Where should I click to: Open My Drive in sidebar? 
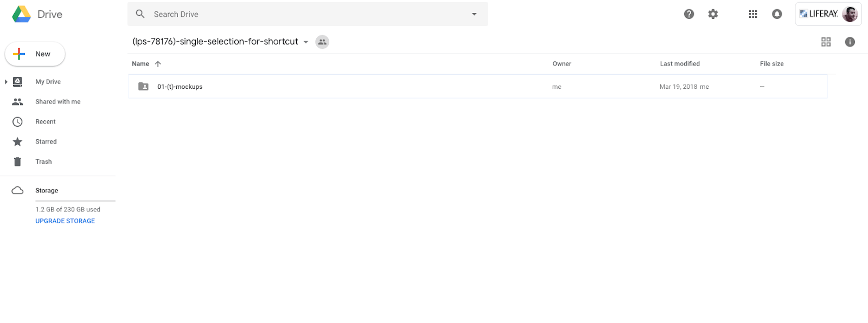coord(48,82)
